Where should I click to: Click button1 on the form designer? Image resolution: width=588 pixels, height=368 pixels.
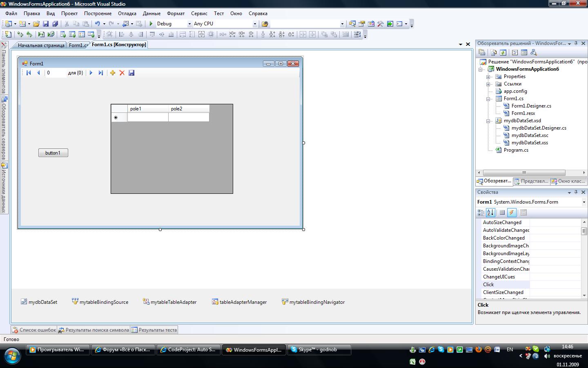[53, 153]
